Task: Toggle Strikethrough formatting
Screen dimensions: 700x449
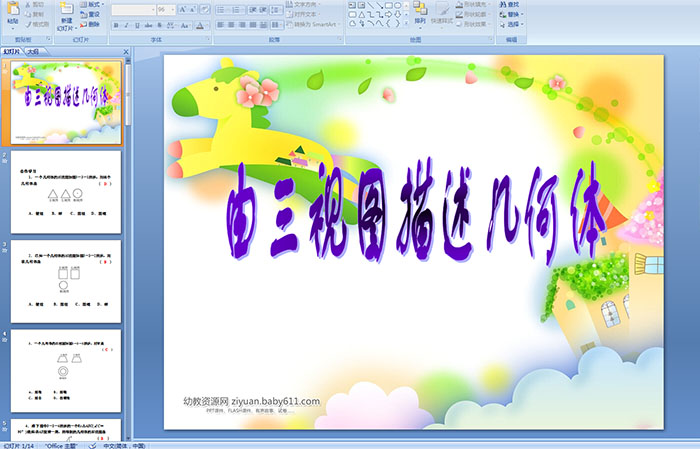Action: (148, 25)
